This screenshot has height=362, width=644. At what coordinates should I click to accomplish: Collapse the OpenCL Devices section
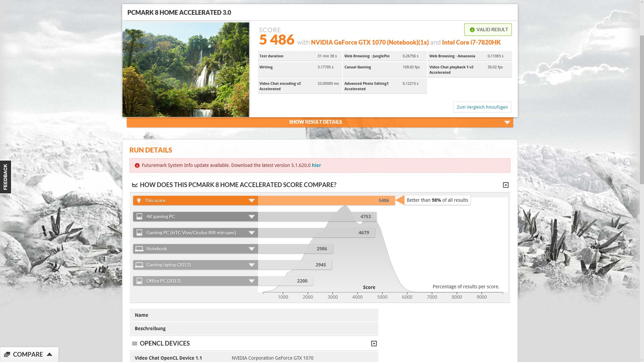pos(374,344)
